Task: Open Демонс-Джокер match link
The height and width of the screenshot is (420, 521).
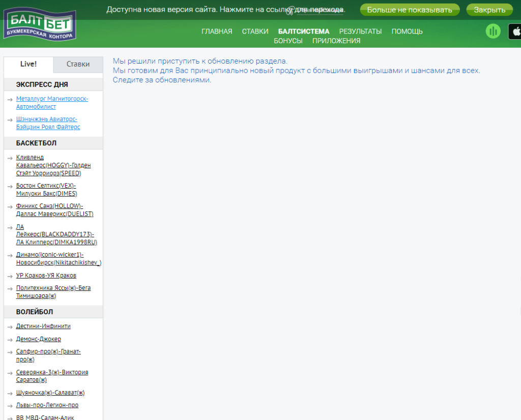Action: coord(39,339)
